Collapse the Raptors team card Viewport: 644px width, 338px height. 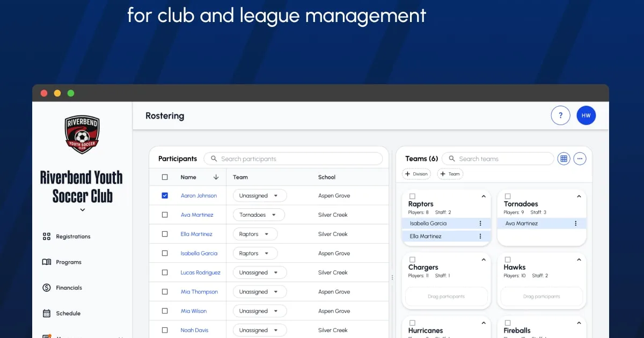483,196
